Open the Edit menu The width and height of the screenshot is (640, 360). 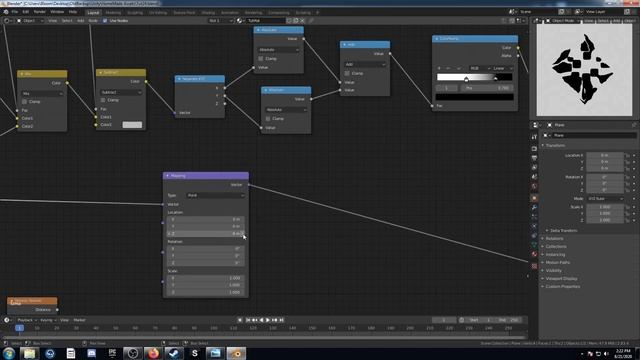(26, 12)
